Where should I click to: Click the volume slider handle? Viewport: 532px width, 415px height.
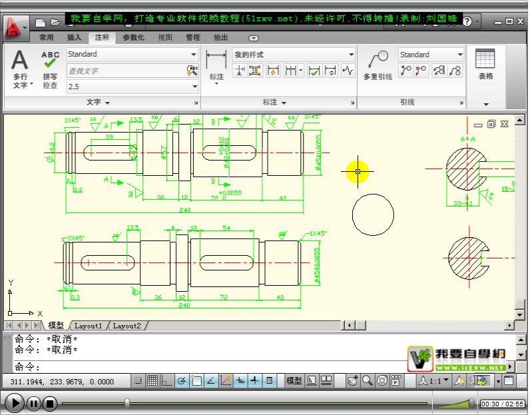471,403
